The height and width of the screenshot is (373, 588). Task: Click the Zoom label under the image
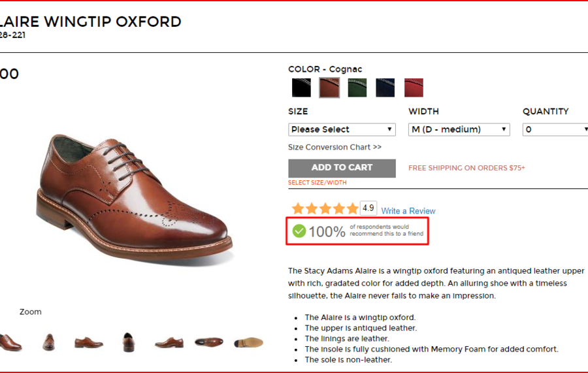click(x=30, y=312)
